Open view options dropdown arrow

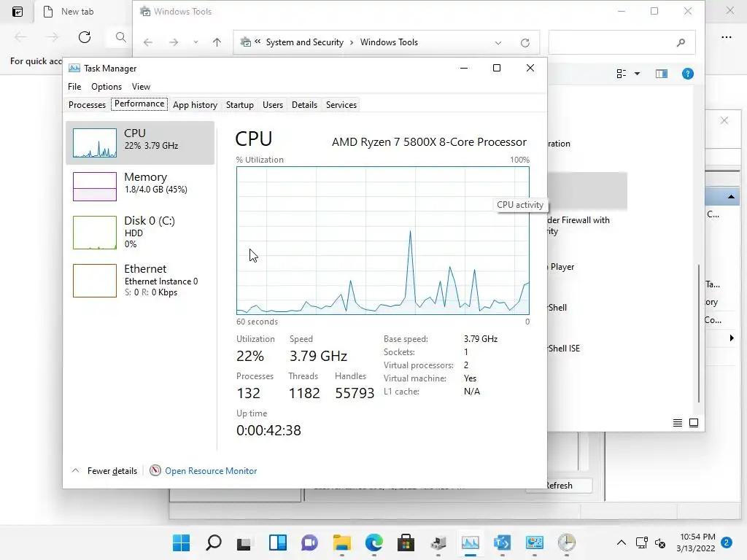point(637,74)
